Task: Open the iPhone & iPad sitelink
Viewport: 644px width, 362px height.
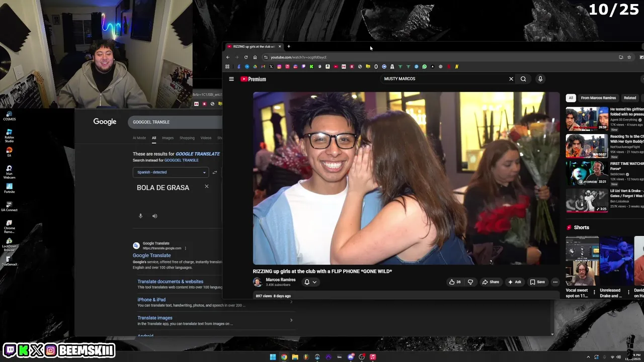Action: [151, 300]
